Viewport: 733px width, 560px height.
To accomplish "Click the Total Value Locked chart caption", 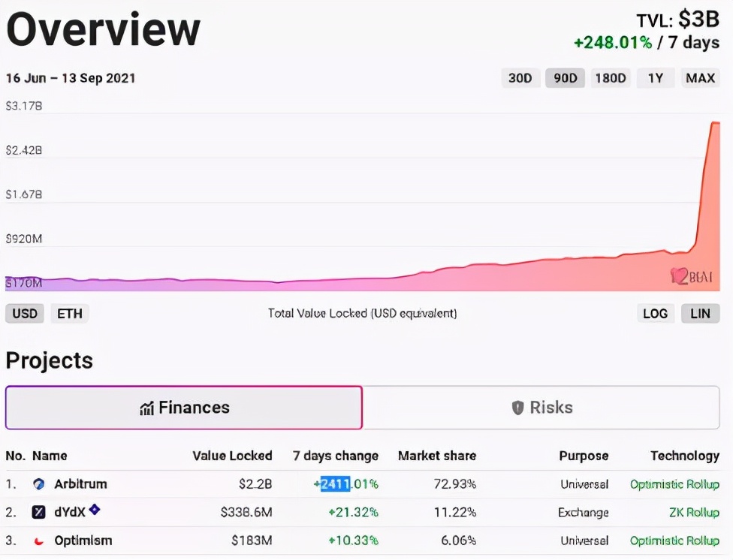I will (x=362, y=313).
